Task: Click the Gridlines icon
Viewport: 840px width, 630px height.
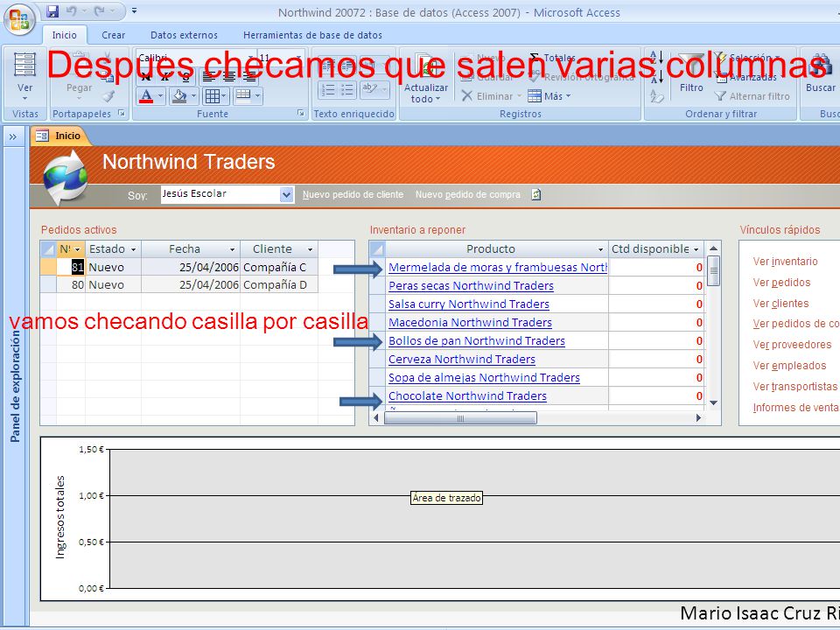Action: pyautogui.click(x=212, y=96)
